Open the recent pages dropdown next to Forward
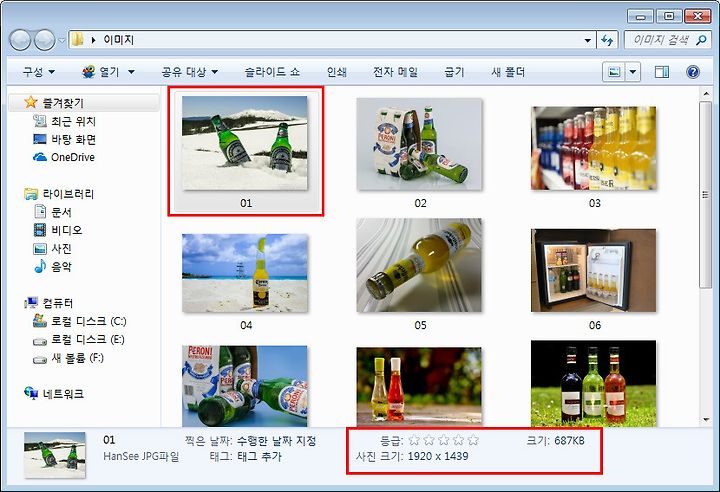The width and height of the screenshot is (720, 492). [62, 40]
